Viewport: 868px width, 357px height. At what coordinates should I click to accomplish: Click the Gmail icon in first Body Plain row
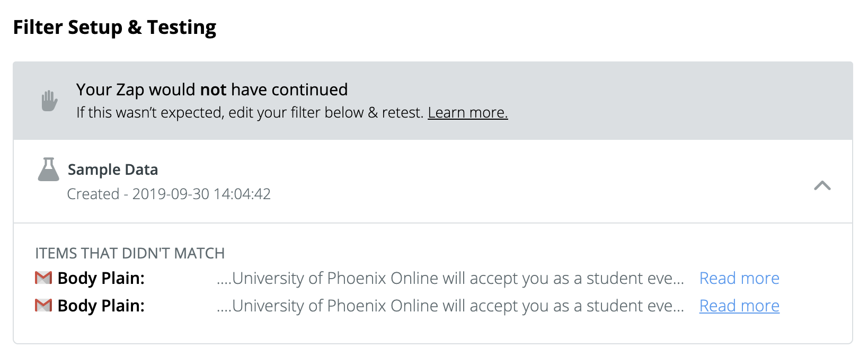pos(43,278)
